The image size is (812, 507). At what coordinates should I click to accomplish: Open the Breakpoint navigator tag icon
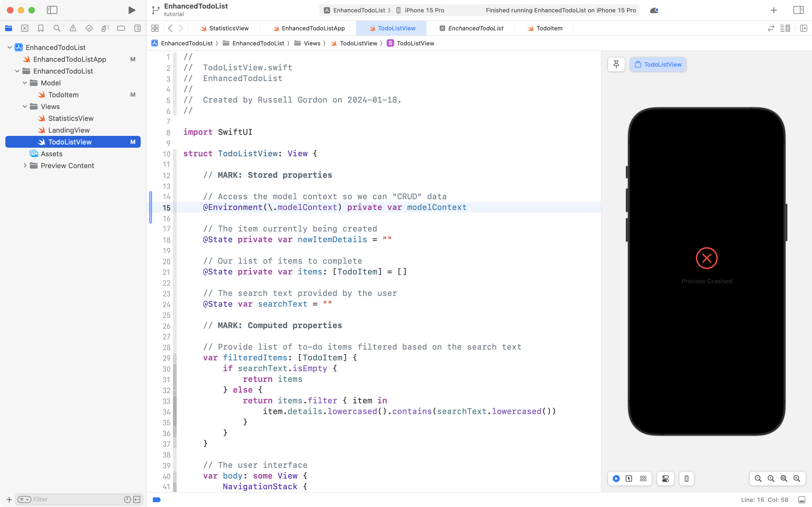click(121, 28)
